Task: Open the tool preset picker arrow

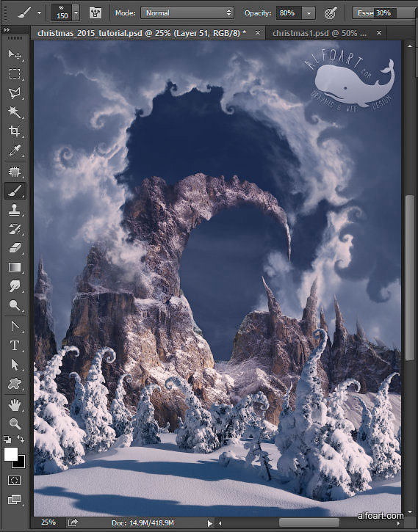Action: [x=40, y=13]
